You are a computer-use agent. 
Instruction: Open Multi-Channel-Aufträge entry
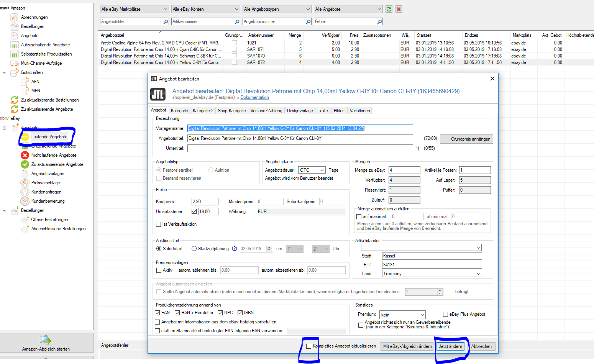(41, 63)
